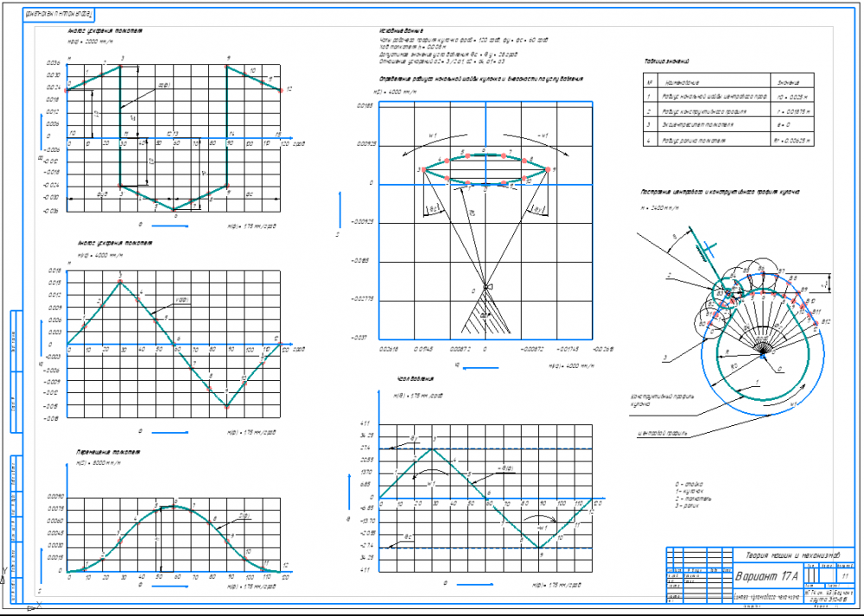Image resolution: width=864 pixels, height=616 pixels.
Task: Click the 'Вариант 17 А' title block text
Action: pos(767,577)
